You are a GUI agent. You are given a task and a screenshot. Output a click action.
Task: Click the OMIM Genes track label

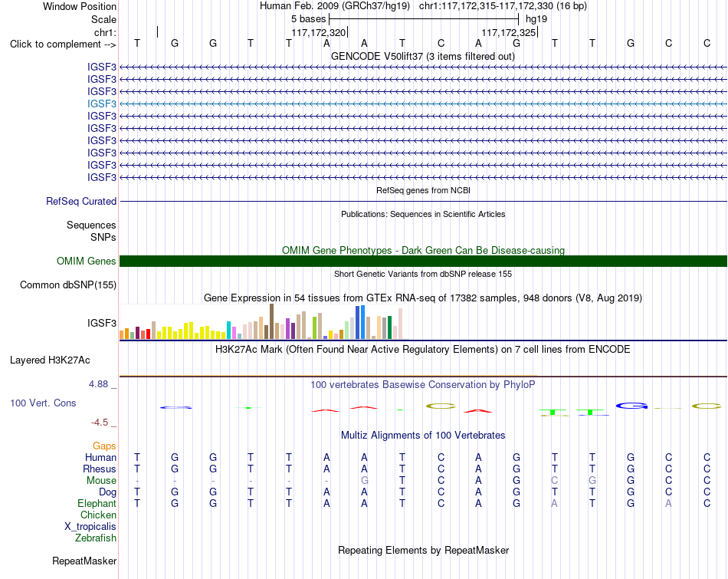[86, 262]
